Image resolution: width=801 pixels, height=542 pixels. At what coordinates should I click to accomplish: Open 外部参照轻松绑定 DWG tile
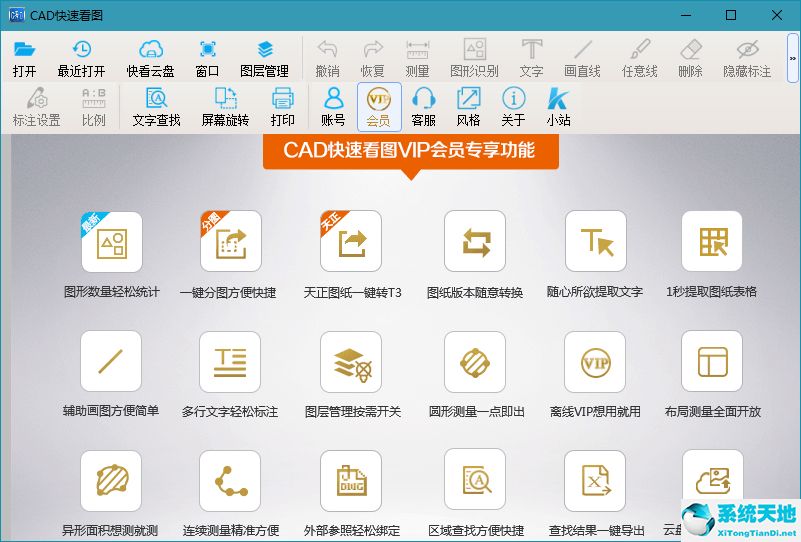[x=351, y=481]
